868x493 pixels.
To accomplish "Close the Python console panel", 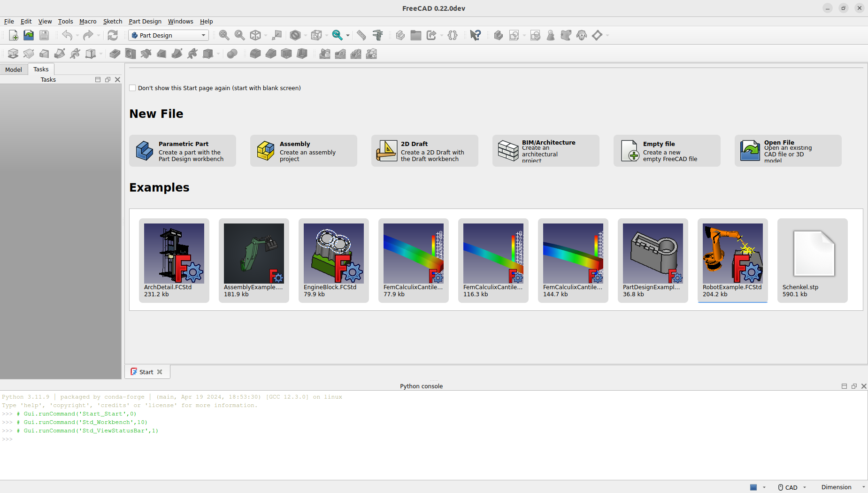I will coord(864,386).
